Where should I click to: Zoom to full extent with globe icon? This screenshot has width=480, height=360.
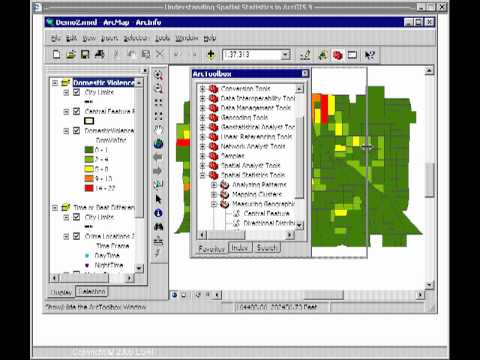point(158,144)
